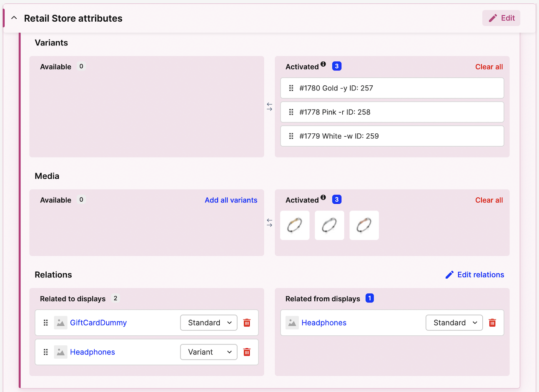Open Variant dropdown for Headphones relation
539x392 pixels.
coord(208,352)
